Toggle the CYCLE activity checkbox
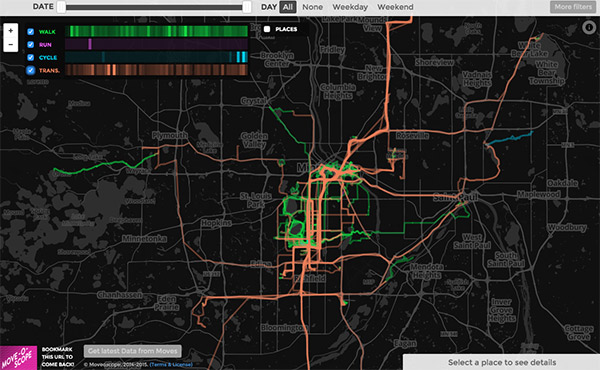600x370 pixels. 31,57
